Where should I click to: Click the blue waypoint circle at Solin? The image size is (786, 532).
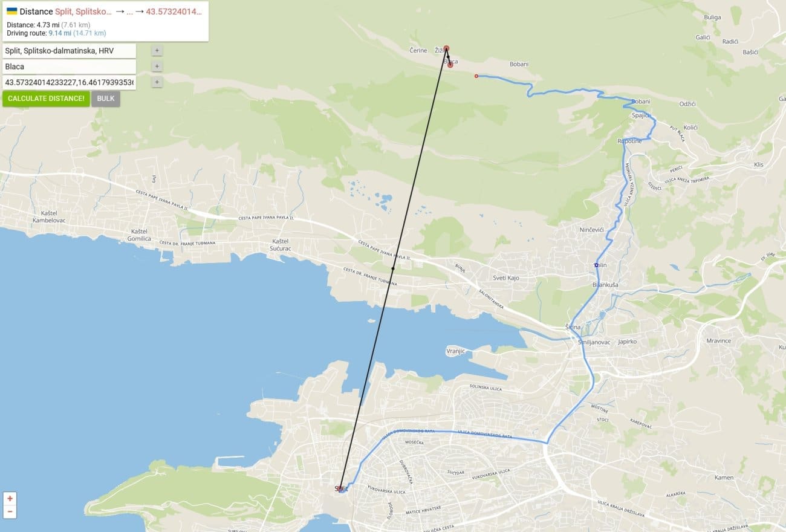tap(596, 265)
